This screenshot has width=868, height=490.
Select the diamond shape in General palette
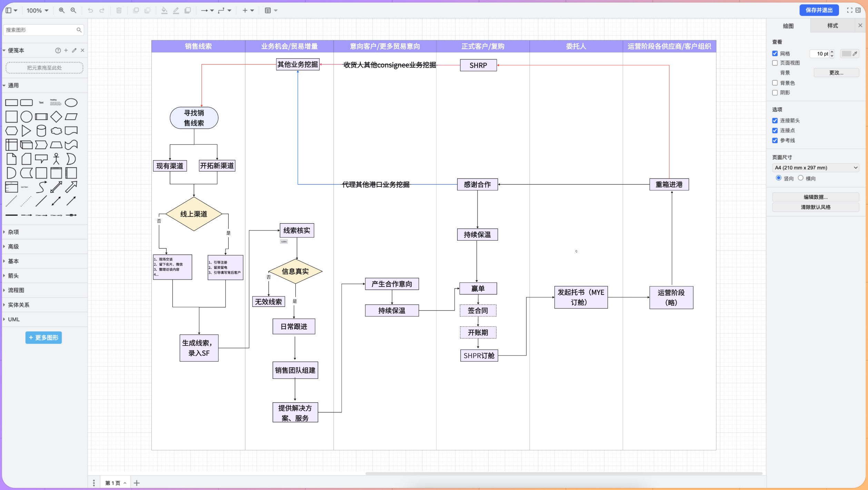(56, 117)
